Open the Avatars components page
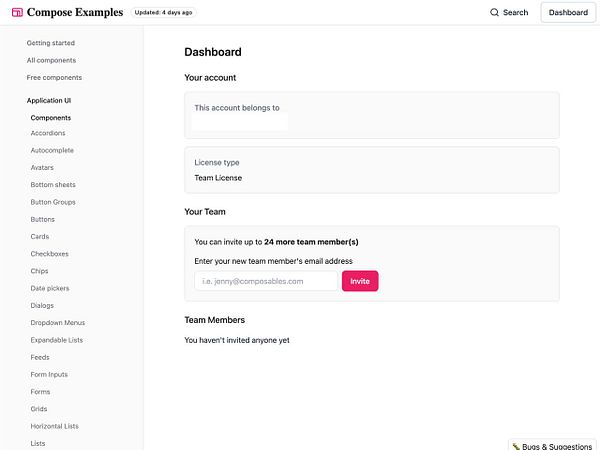The height and width of the screenshot is (450, 600). click(45, 167)
